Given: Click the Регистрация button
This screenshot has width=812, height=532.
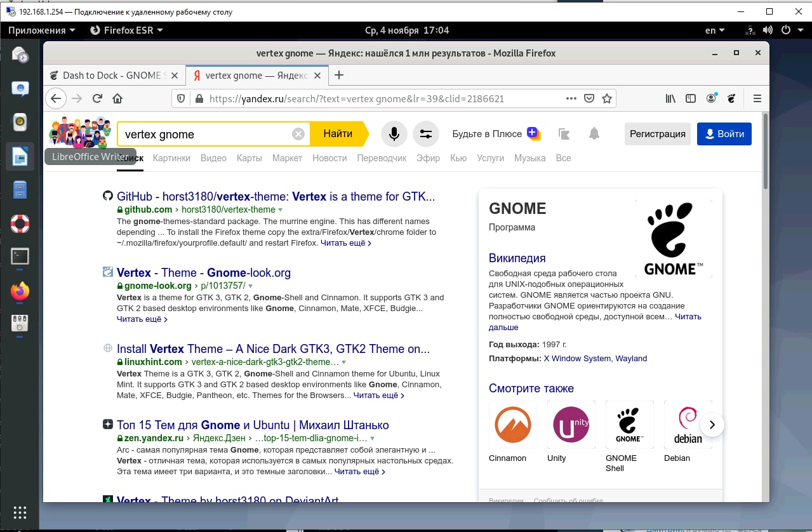Looking at the screenshot, I should tap(658, 134).
